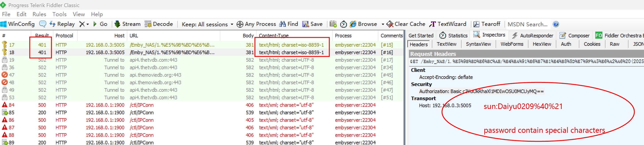Click the Authorization: Basic header line

pos(481,91)
